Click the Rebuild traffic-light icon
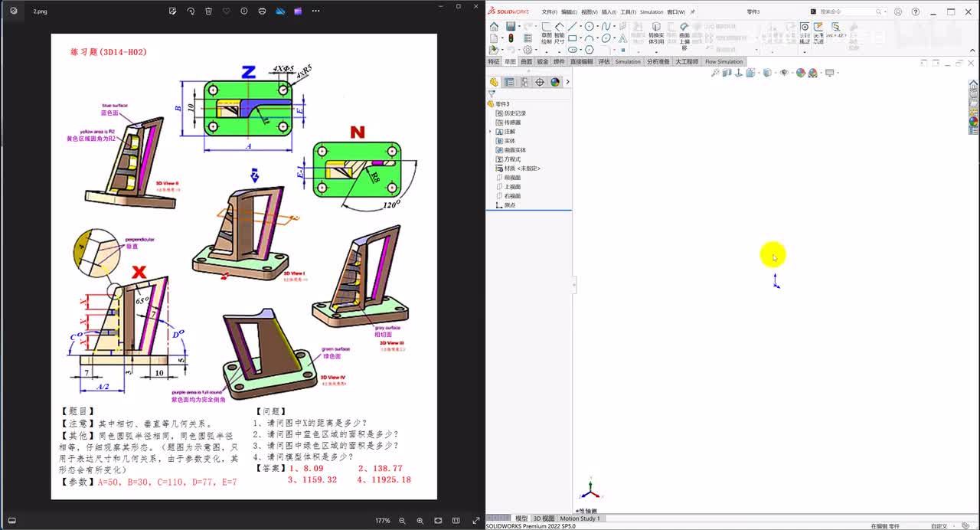This screenshot has height=530, width=980. [511, 38]
